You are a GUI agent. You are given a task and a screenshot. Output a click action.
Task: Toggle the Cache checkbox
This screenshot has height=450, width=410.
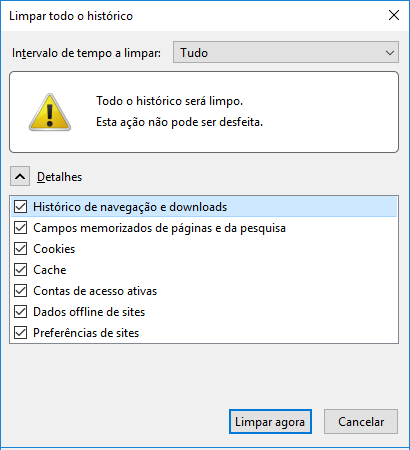(21, 270)
